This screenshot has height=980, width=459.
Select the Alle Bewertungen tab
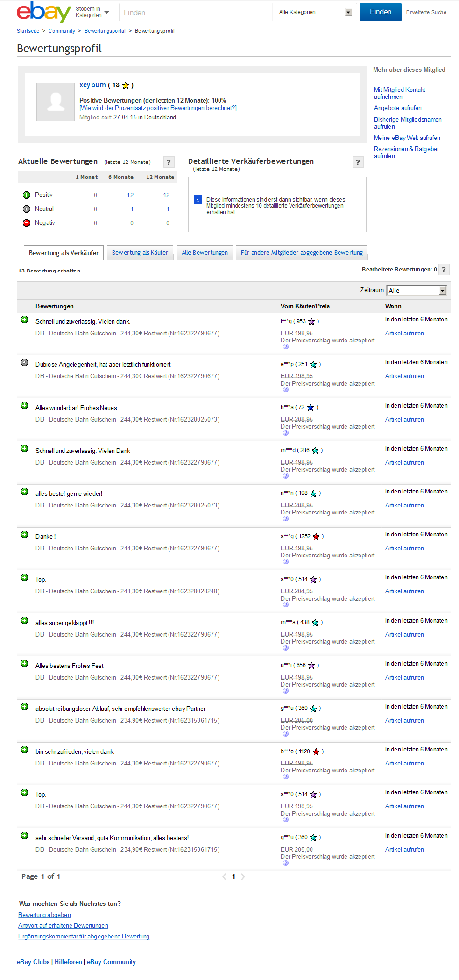pos(205,253)
